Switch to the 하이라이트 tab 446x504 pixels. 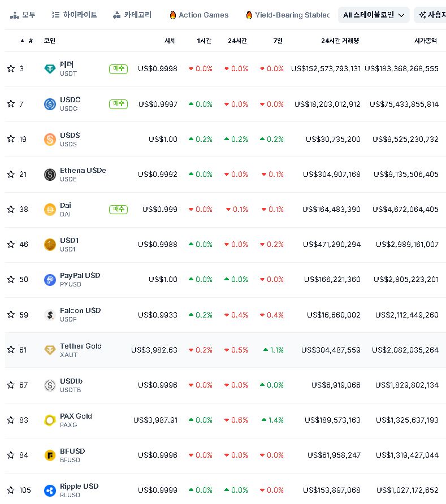(x=74, y=15)
